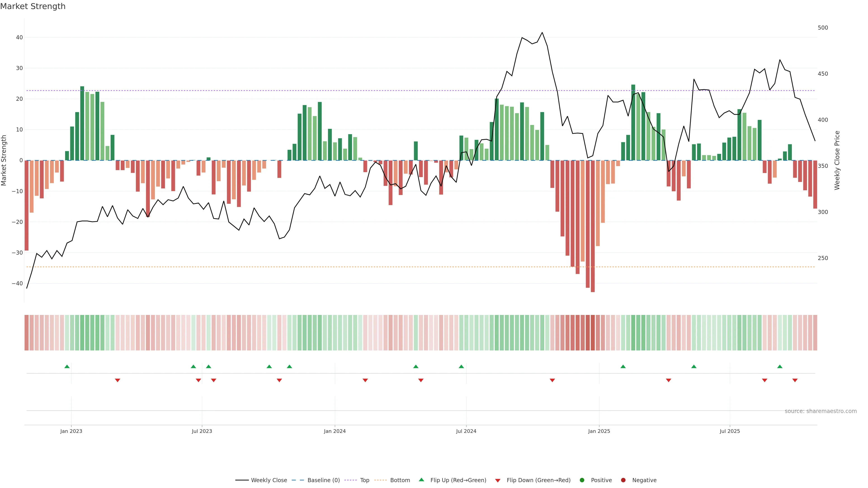Click first green flip-up triangle marker

point(67,366)
